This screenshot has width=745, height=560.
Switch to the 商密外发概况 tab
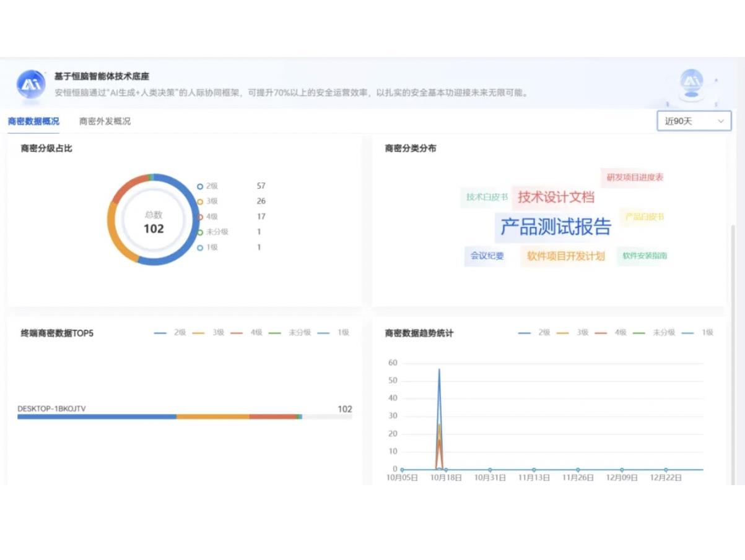[x=105, y=121]
